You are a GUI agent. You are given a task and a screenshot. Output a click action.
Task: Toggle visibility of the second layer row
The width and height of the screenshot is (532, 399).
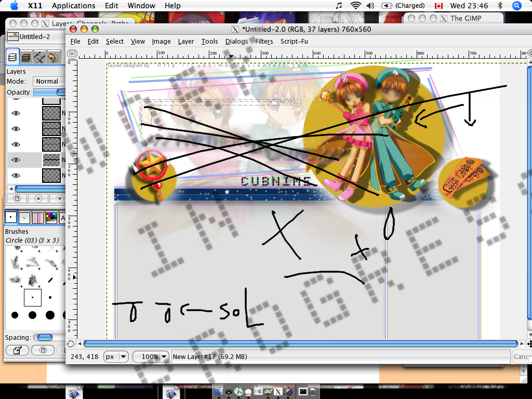16,113
